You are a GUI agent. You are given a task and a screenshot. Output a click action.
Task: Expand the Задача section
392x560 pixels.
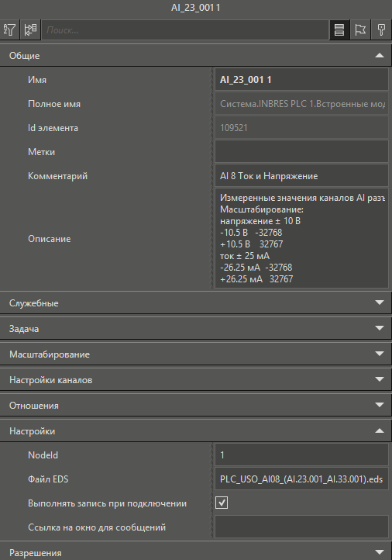pyautogui.click(x=195, y=329)
